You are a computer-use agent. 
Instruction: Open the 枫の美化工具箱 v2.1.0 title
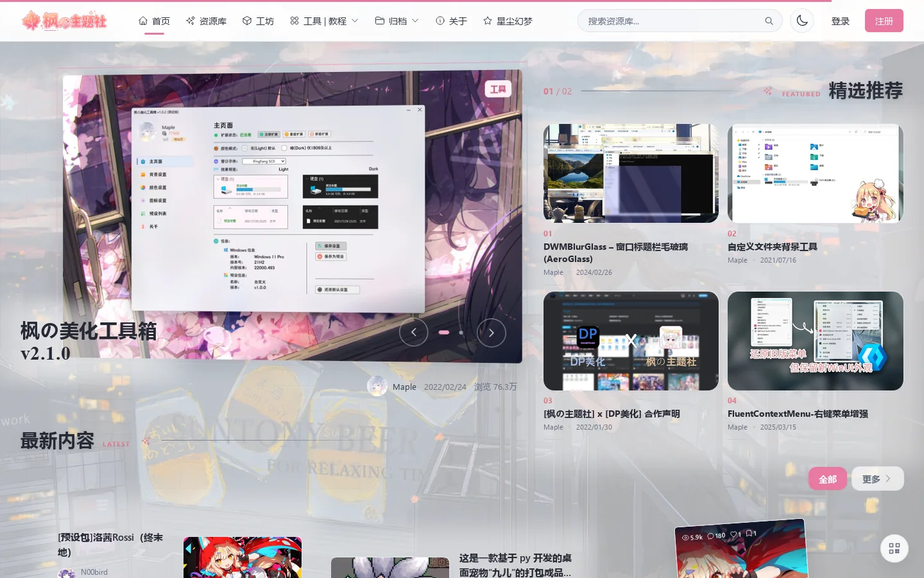click(x=89, y=342)
